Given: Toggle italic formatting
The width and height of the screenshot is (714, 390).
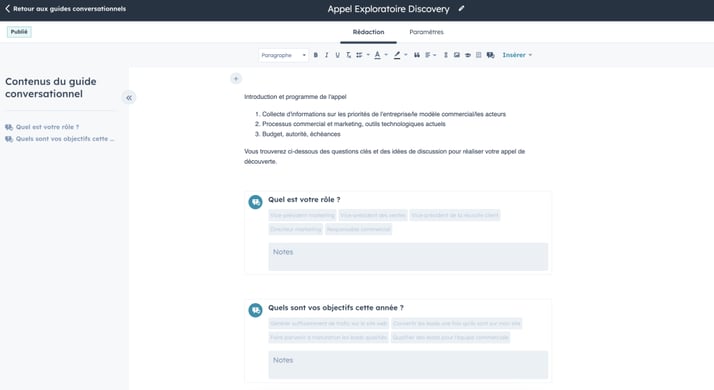Looking at the screenshot, I should click(x=326, y=55).
